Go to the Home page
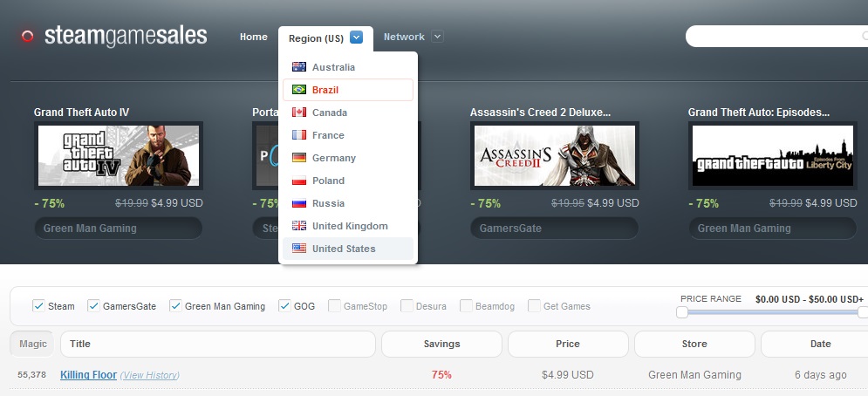The width and height of the screenshot is (868, 396). [254, 38]
